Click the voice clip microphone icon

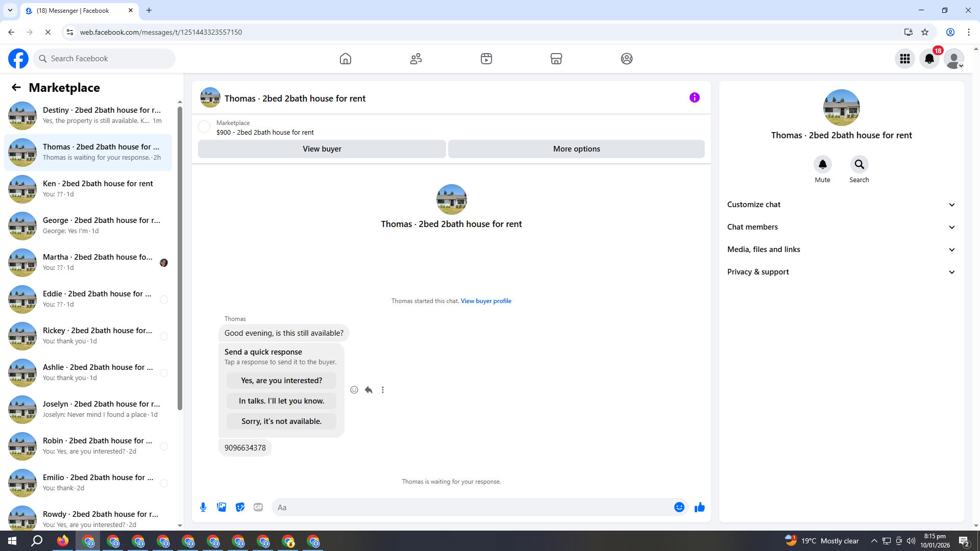(x=203, y=507)
